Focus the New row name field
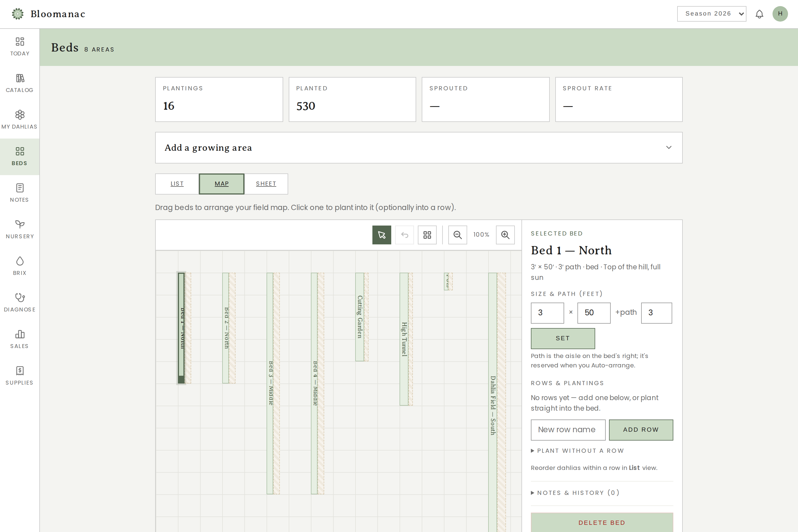798x532 pixels. (x=568, y=430)
